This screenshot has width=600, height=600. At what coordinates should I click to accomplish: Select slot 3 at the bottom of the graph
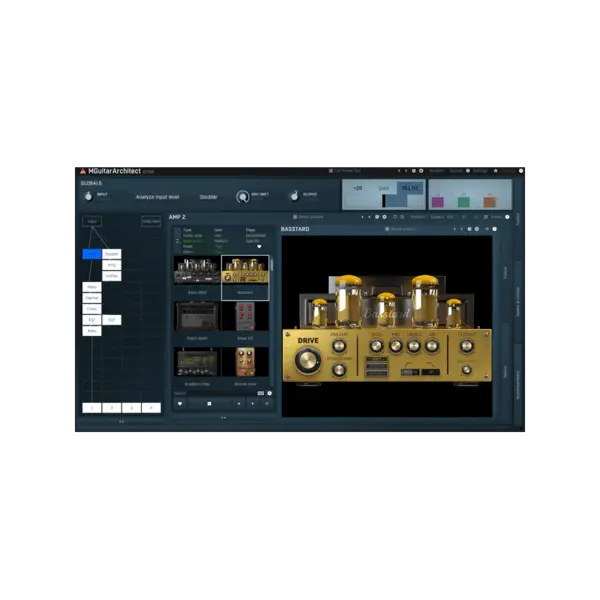click(131, 408)
